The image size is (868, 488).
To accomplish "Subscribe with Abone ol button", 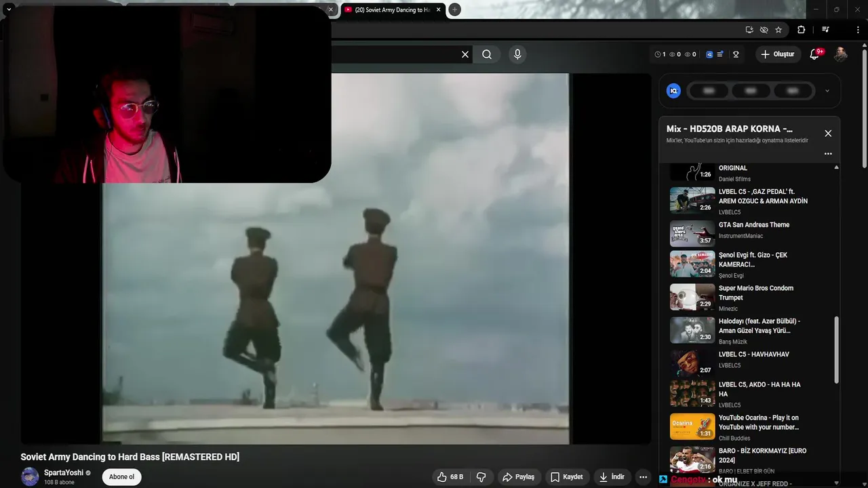I will coord(122,477).
